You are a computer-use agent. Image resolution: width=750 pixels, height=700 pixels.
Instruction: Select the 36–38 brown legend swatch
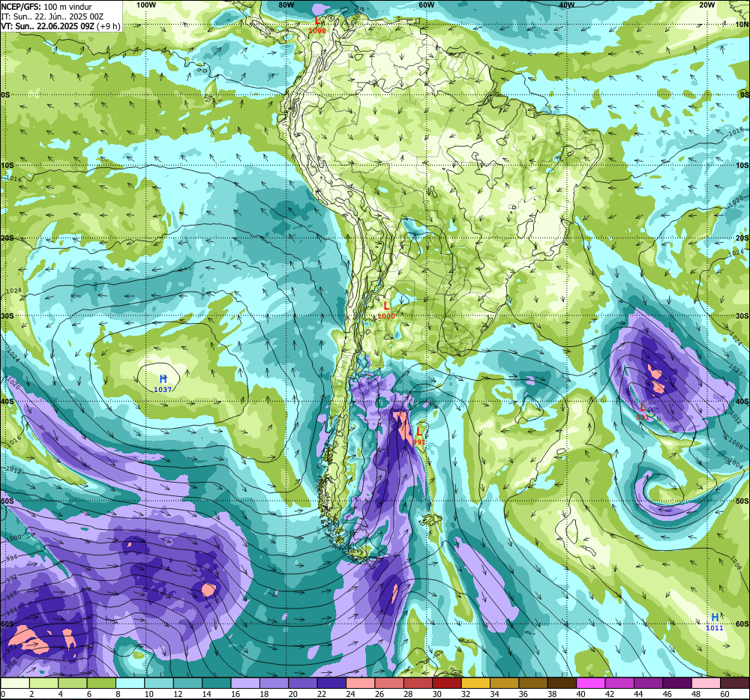tap(534, 684)
